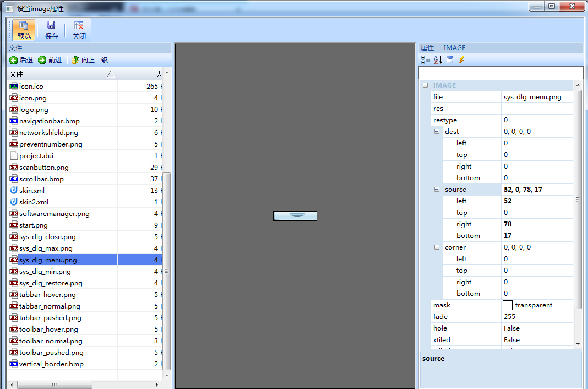Collapse the source property group
This screenshot has height=389, width=588.
[x=437, y=189]
